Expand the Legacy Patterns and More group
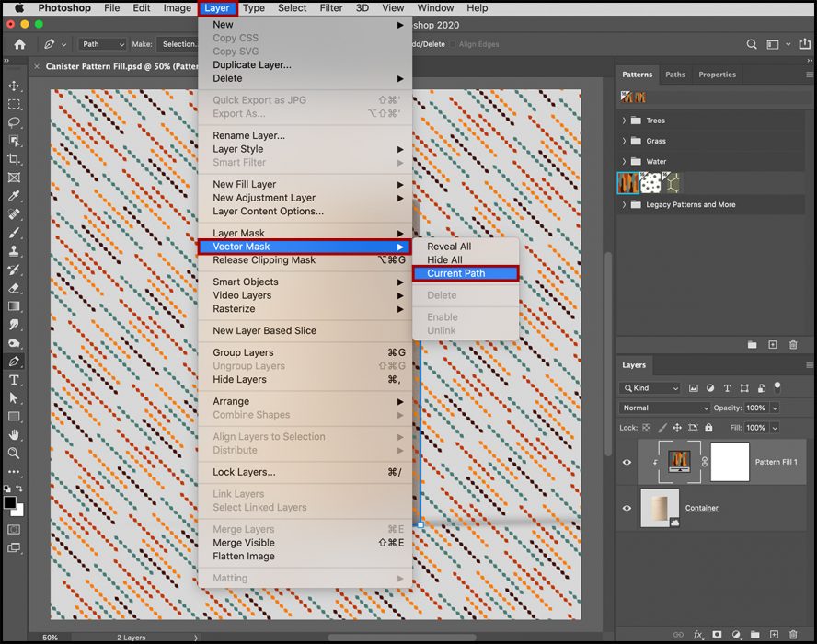This screenshot has width=817, height=644. click(x=625, y=205)
